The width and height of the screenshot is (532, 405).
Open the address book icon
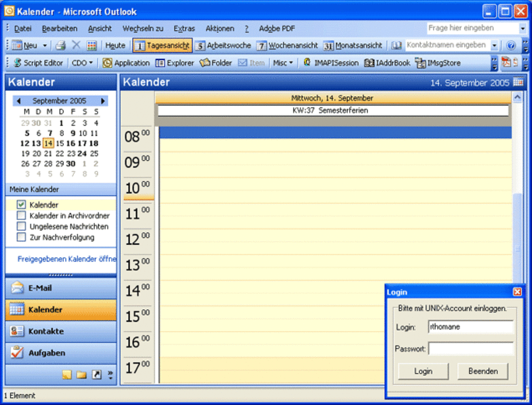tap(396, 45)
